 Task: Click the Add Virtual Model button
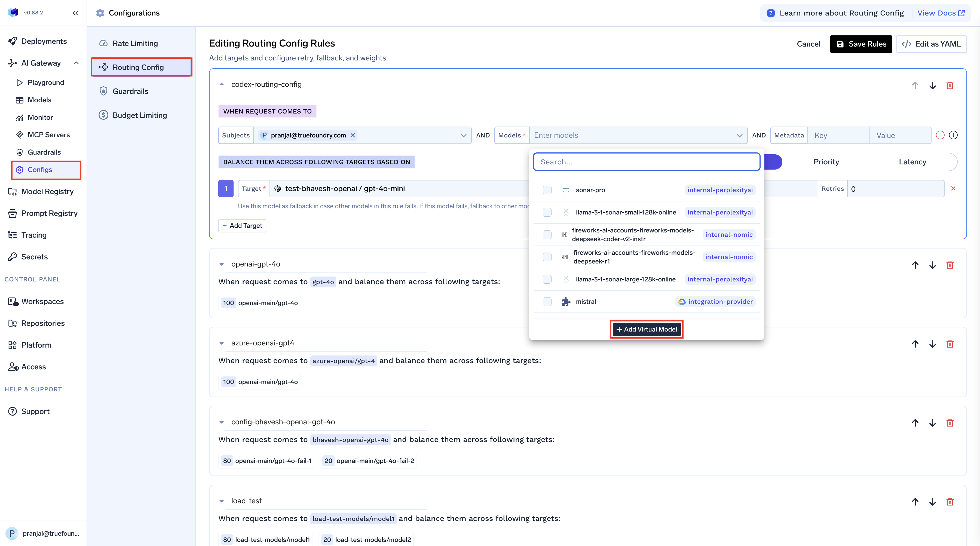pos(647,329)
